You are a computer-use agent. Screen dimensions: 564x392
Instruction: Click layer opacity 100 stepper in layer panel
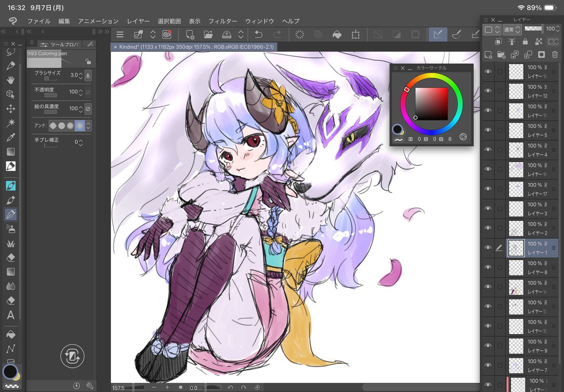tap(559, 29)
